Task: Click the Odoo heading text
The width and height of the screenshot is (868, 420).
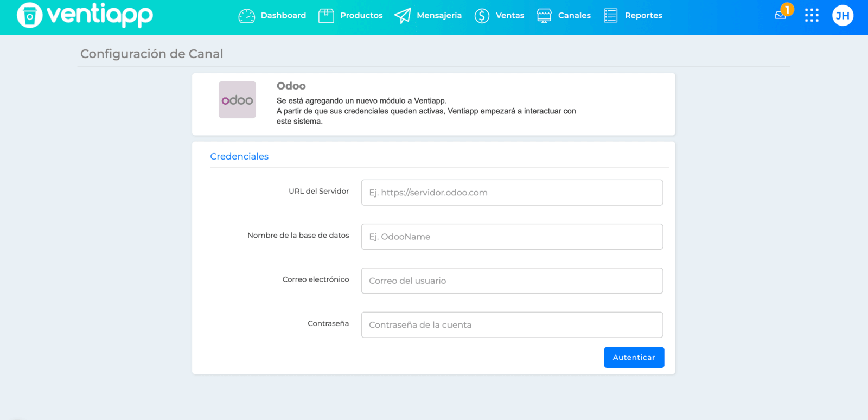Action: [x=291, y=86]
